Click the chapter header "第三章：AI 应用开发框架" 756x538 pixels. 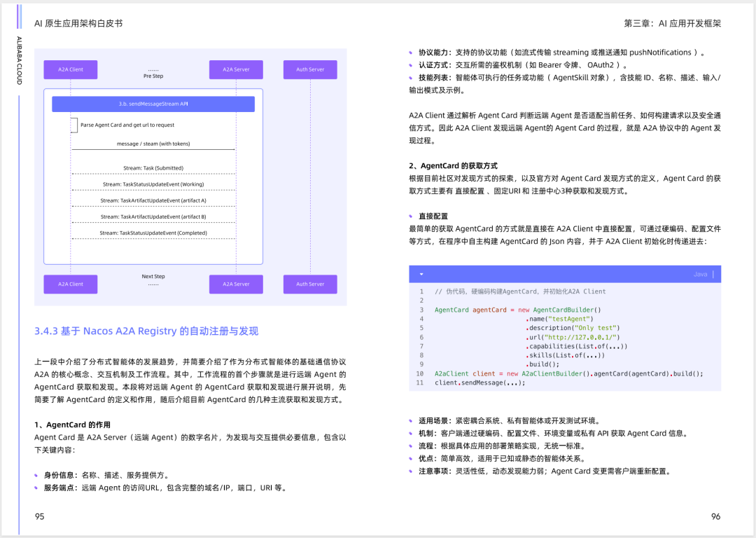click(673, 23)
